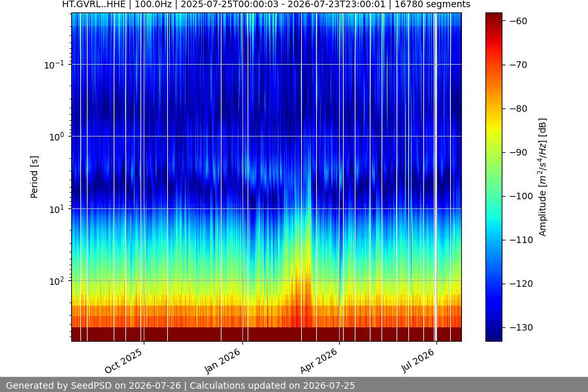Click the 10¹ period tick label
Viewport: 588px width, 392px height.
click(x=56, y=209)
